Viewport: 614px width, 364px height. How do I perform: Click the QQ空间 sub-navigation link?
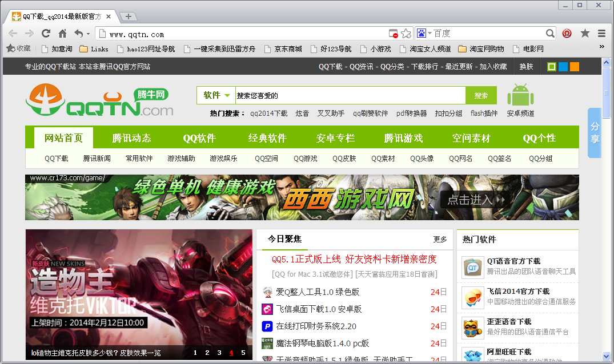click(x=266, y=159)
